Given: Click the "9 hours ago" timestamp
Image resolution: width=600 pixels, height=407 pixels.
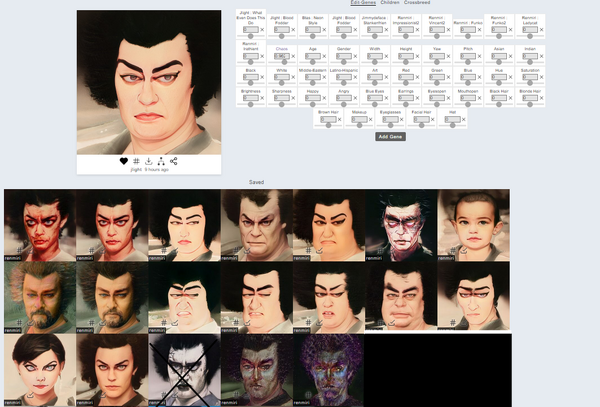Looking at the screenshot, I should click(x=157, y=169).
